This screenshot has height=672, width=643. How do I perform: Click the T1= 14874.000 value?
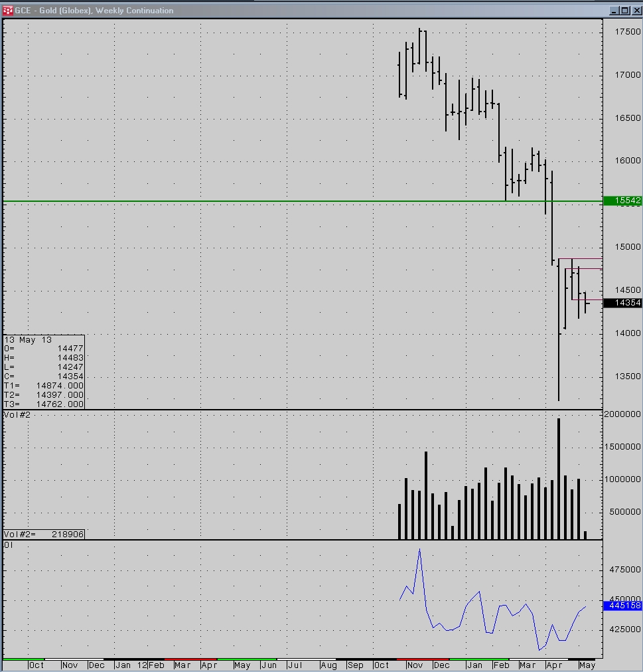pyautogui.click(x=44, y=386)
